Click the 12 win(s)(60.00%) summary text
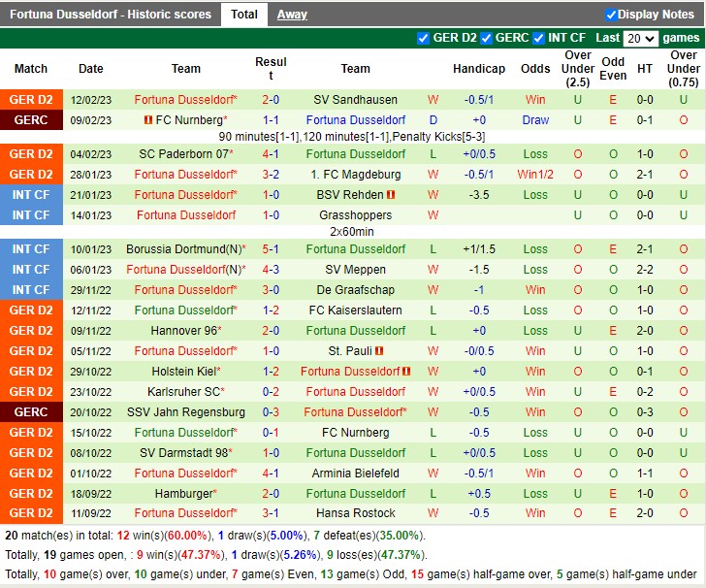The width and height of the screenshot is (706, 588). pyautogui.click(x=164, y=536)
